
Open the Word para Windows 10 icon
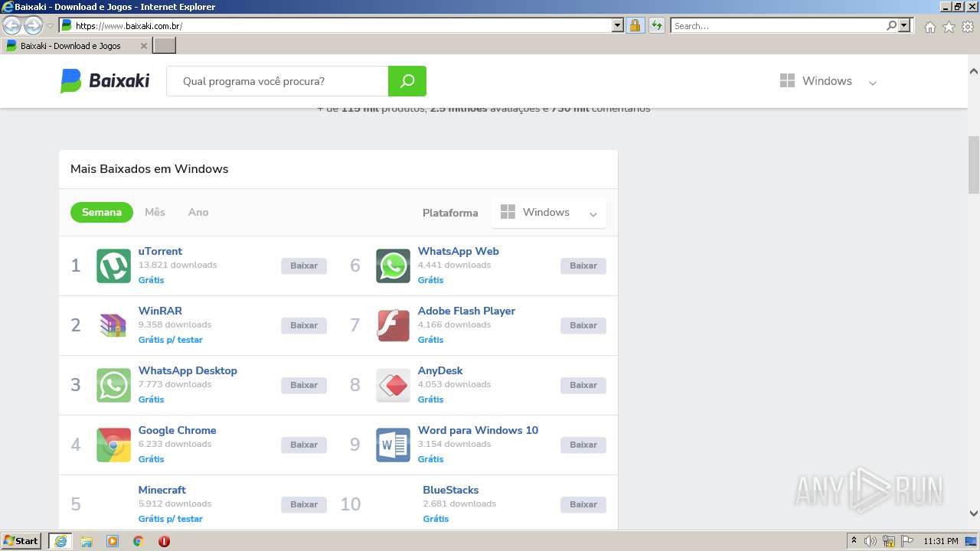point(393,445)
